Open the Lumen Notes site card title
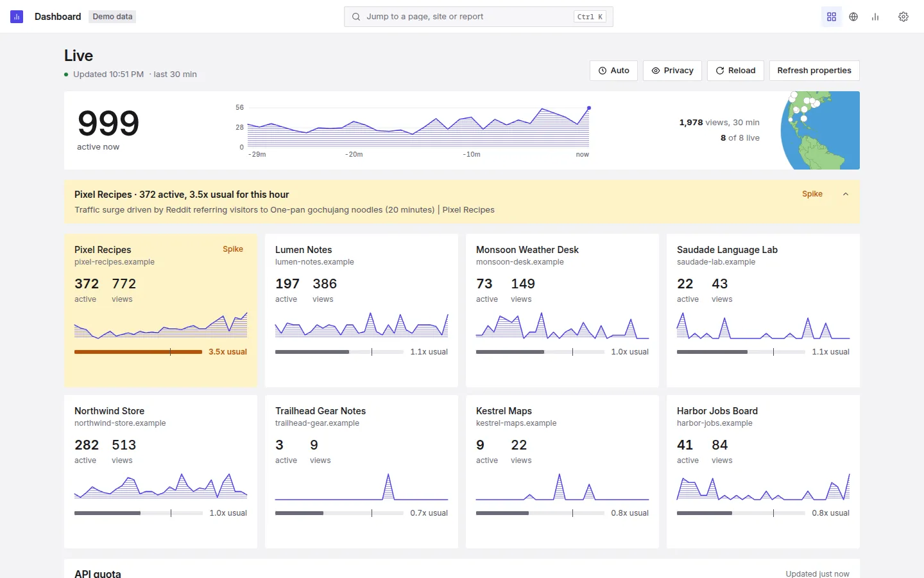This screenshot has height=578, width=924. pos(304,250)
